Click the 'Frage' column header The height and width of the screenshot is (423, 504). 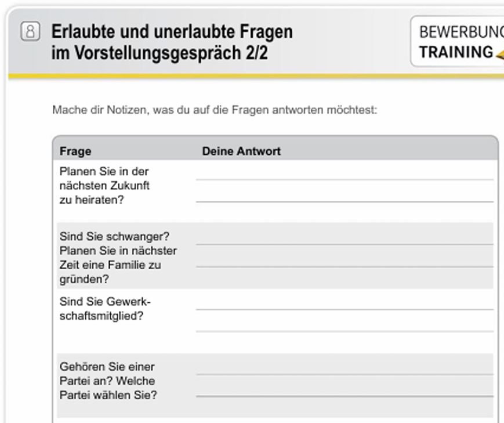[75, 151]
